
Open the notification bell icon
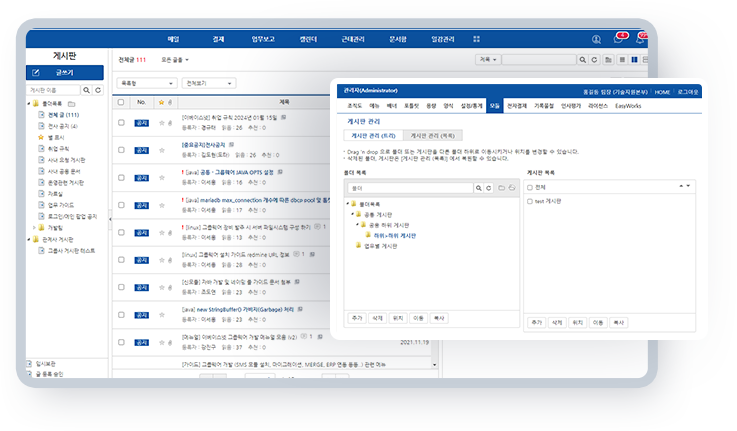(x=641, y=39)
